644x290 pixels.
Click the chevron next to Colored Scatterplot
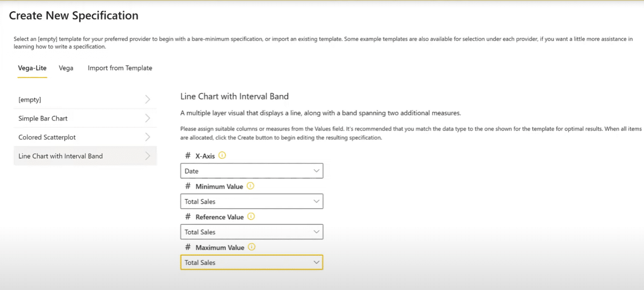(x=147, y=137)
